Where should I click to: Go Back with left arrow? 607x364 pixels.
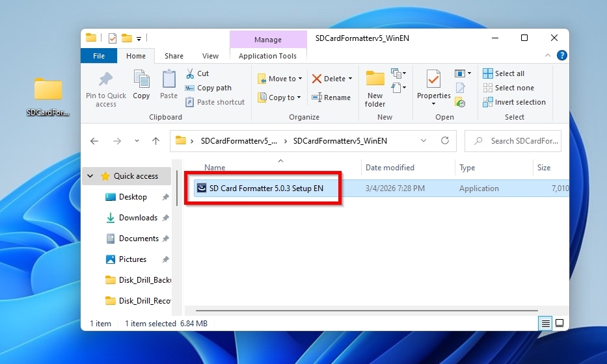point(94,141)
